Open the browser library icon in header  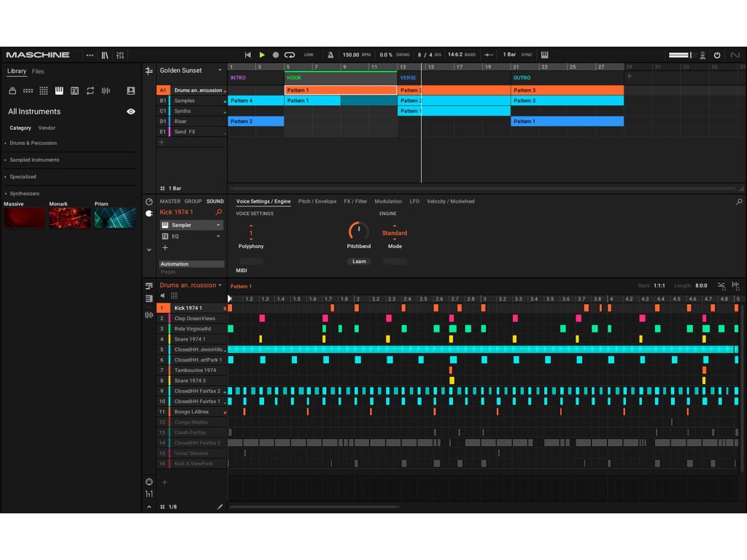point(105,55)
